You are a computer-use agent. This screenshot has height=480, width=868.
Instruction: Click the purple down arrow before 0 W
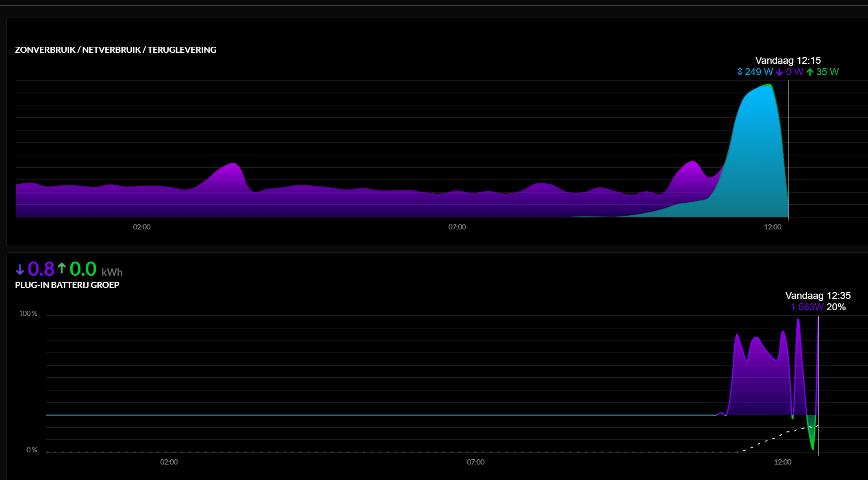(779, 72)
